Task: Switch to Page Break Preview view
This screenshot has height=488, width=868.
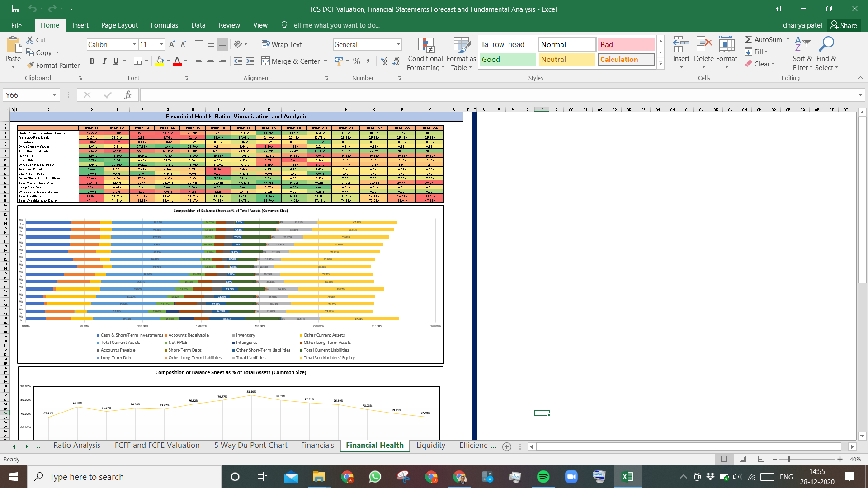Action: (761, 459)
